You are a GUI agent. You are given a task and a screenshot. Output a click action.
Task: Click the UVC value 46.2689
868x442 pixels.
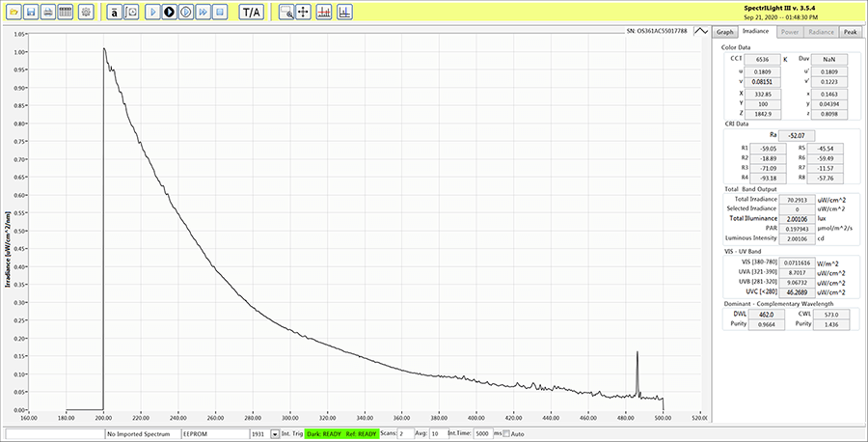pos(797,291)
